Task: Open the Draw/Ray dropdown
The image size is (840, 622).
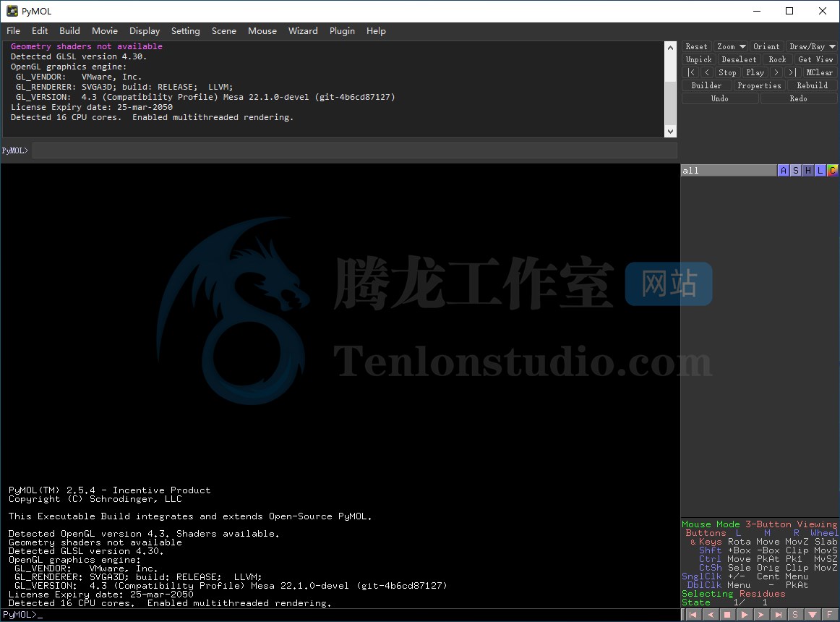Action: pos(812,46)
